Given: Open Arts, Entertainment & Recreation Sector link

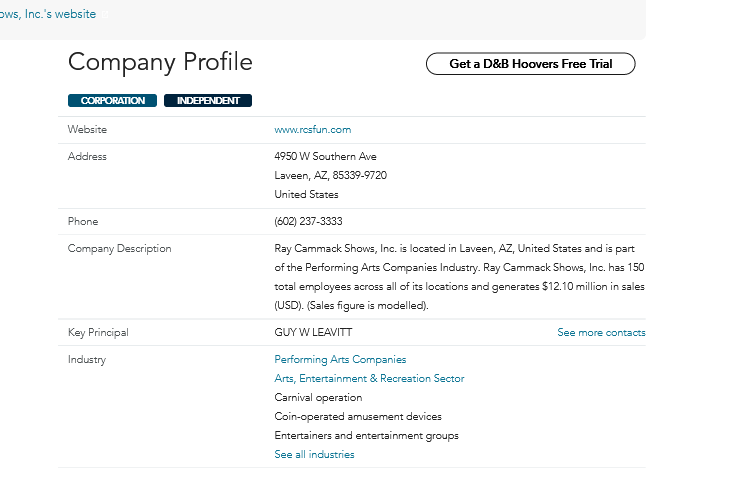Looking at the screenshot, I should coord(369,378).
